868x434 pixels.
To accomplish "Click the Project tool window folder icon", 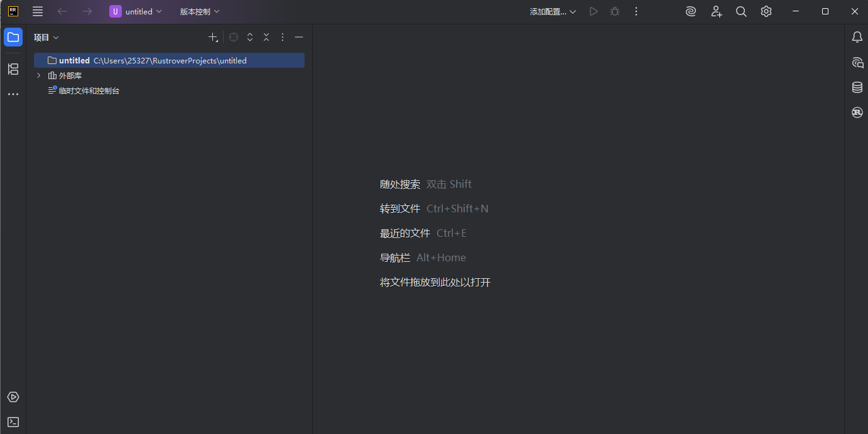I will click(13, 37).
